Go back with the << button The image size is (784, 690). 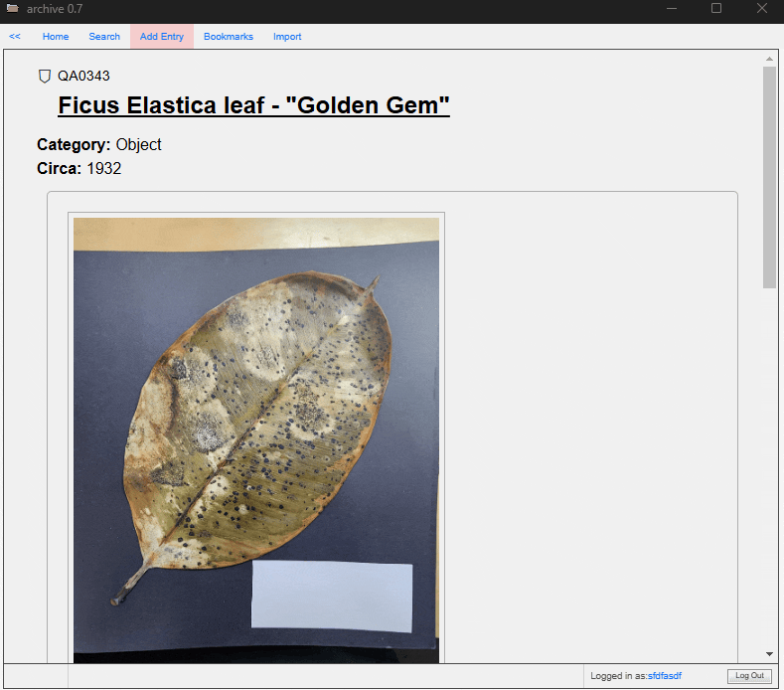click(15, 37)
